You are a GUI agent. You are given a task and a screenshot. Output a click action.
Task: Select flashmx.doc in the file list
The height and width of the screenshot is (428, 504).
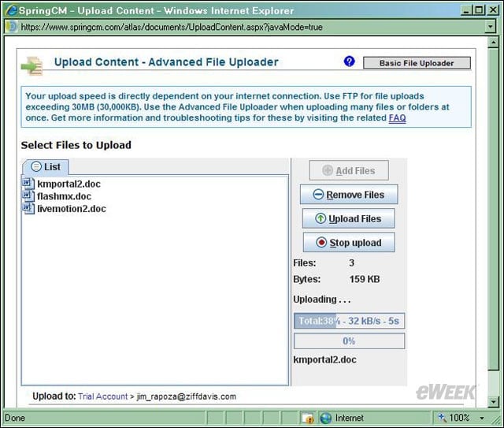tap(64, 196)
